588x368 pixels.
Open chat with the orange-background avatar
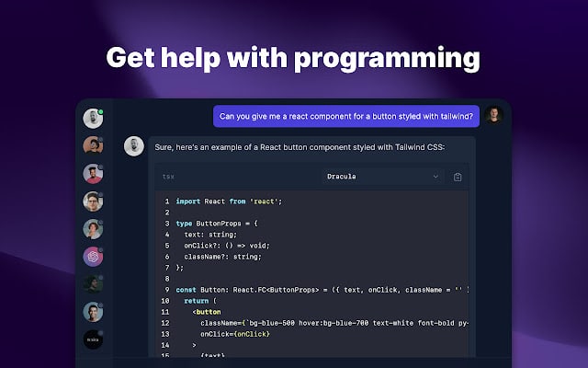coord(93,145)
